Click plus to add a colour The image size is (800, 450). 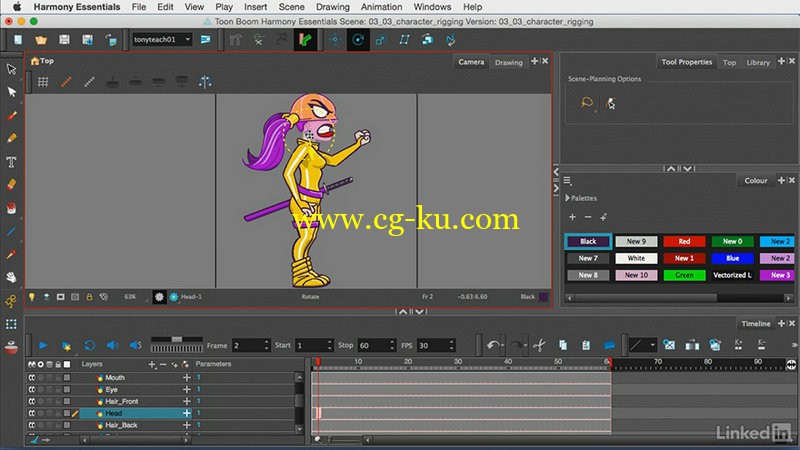tap(572, 217)
